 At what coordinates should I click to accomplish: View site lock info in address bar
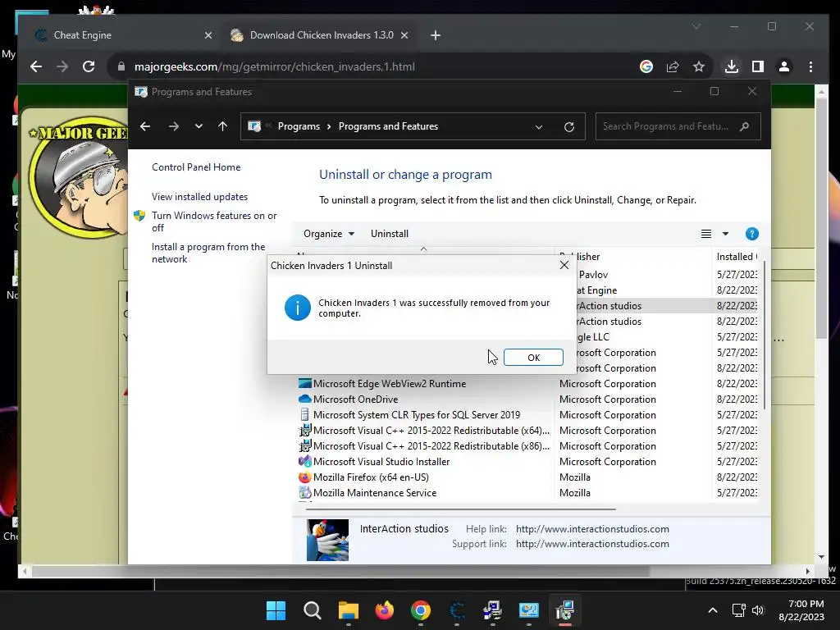click(121, 66)
